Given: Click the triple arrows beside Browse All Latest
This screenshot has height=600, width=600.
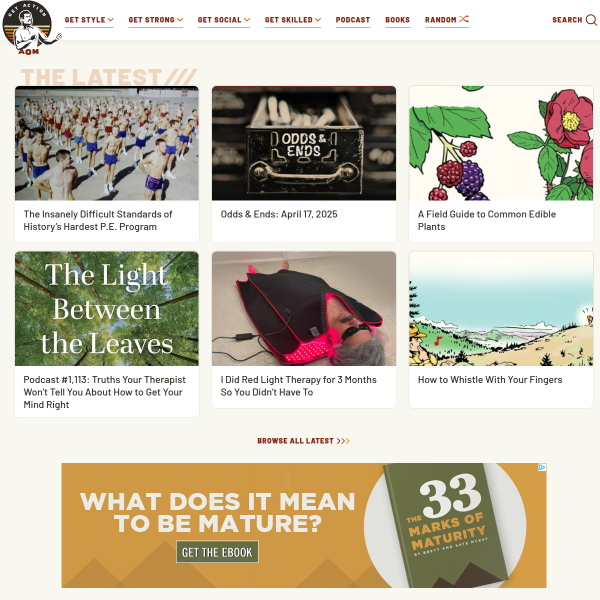Looking at the screenshot, I should [x=343, y=441].
